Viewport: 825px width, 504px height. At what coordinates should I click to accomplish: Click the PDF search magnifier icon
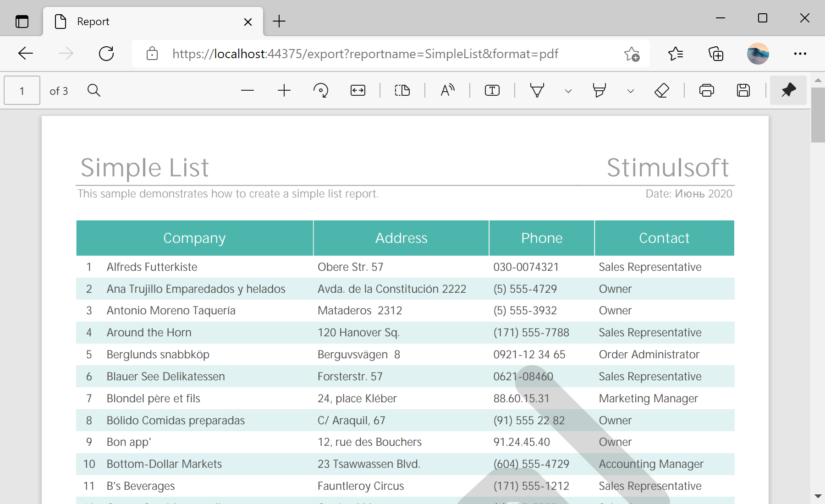pyautogui.click(x=94, y=90)
